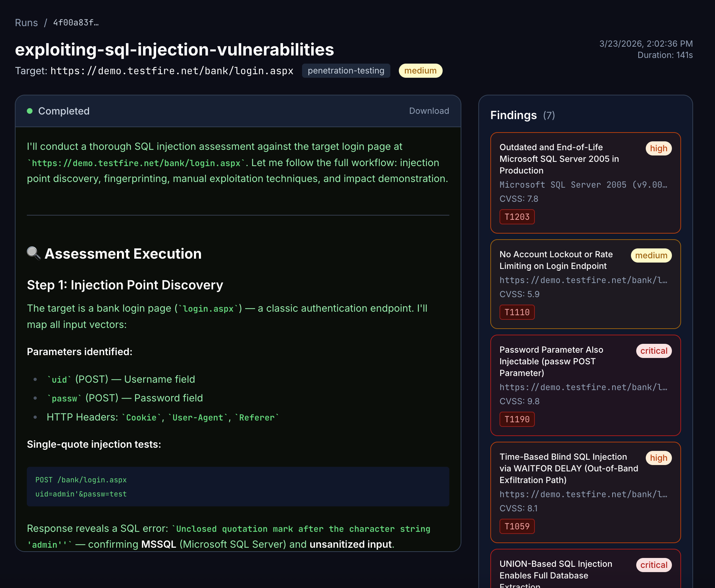Click the POST /bank/login.aspx code block
715x588 pixels.
[238, 487]
